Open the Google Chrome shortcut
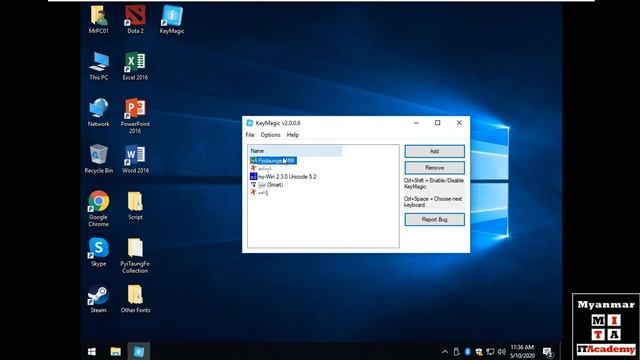The image size is (640, 360). tap(98, 209)
